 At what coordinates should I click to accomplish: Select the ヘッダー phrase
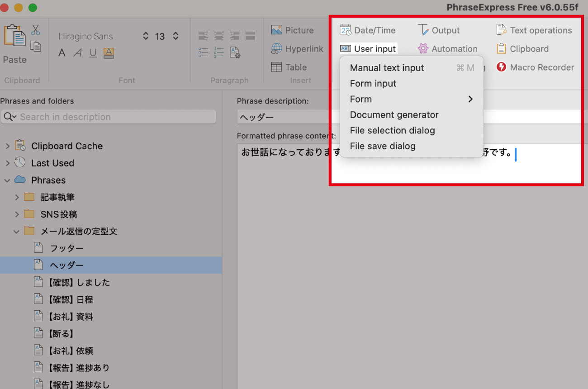coord(66,266)
